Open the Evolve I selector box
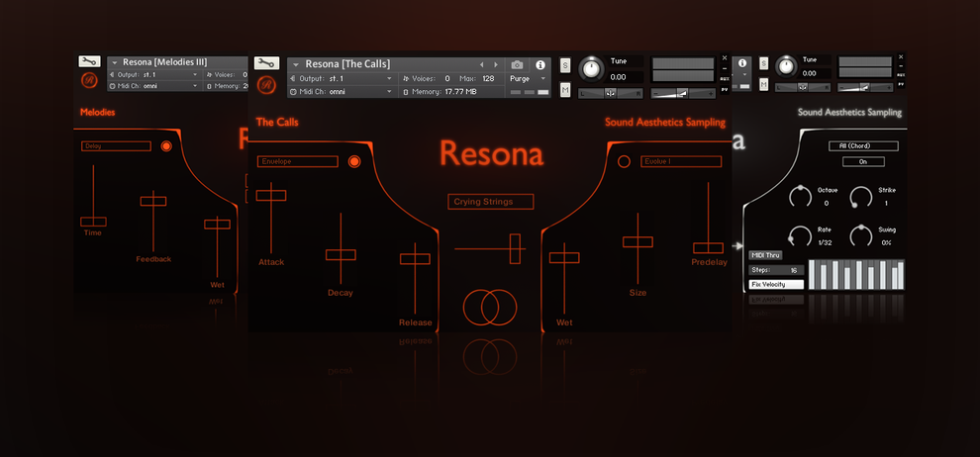The width and height of the screenshot is (980, 457). (x=681, y=161)
